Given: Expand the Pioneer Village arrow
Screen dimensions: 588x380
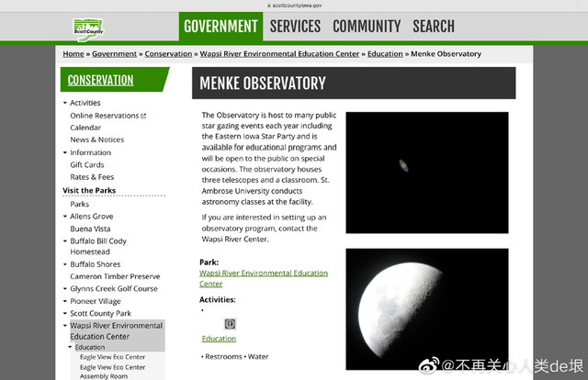Looking at the screenshot, I should [65, 301].
